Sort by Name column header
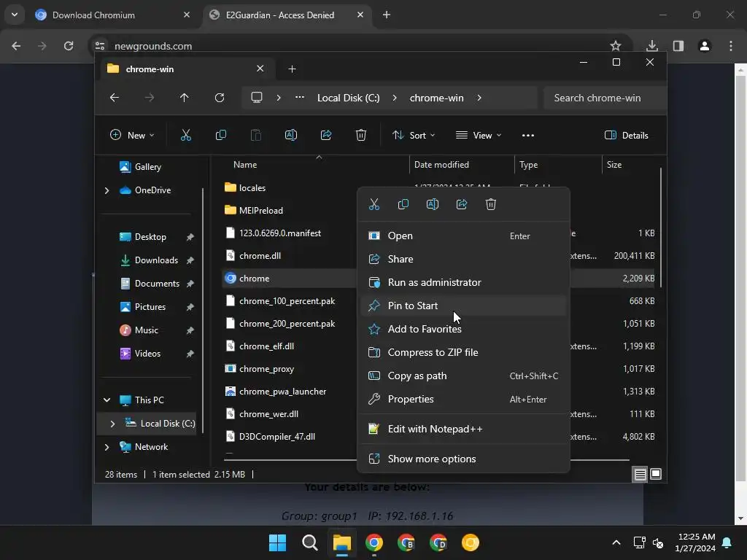The image size is (747, 560). [245, 165]
